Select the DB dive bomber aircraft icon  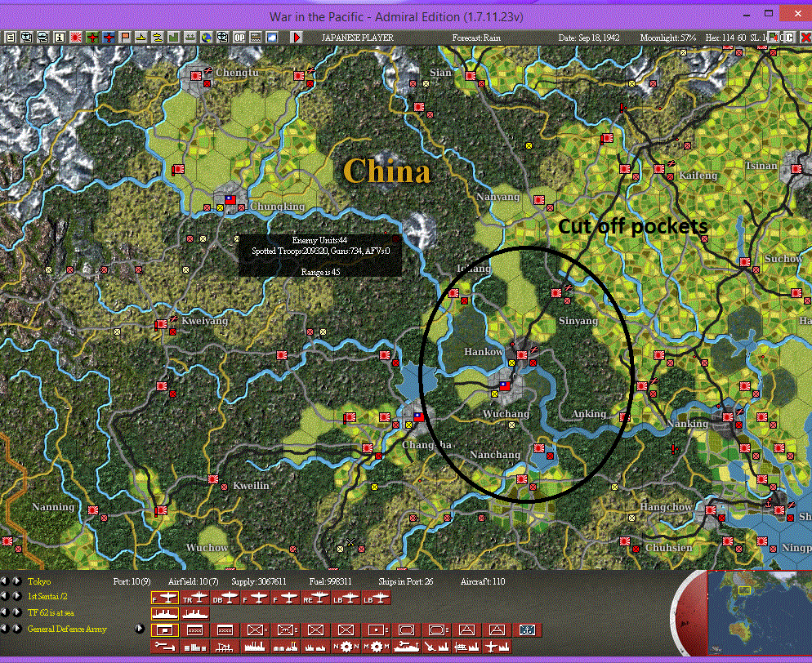tap(225, 598)
